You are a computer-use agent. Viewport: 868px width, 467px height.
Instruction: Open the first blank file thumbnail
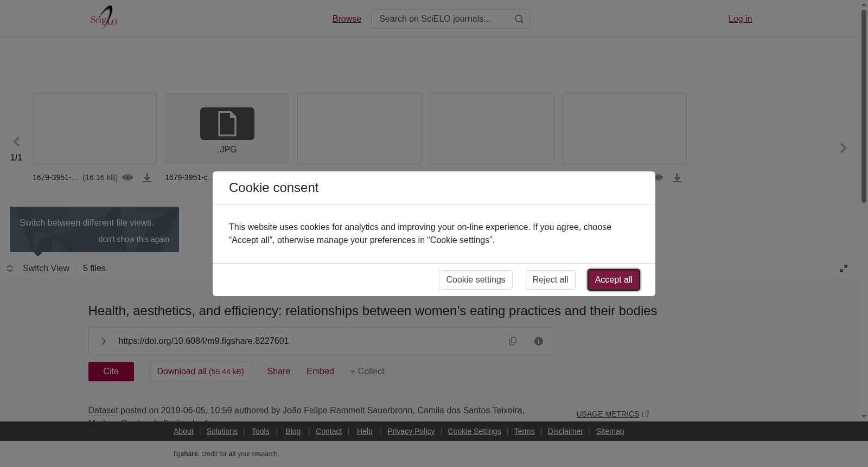(x=94, y=129)
